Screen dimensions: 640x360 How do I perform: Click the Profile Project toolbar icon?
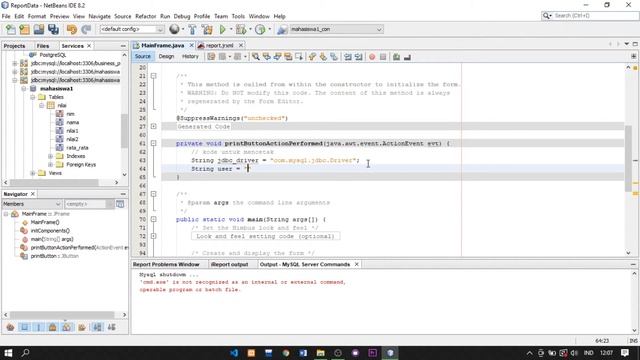(260, 29)
